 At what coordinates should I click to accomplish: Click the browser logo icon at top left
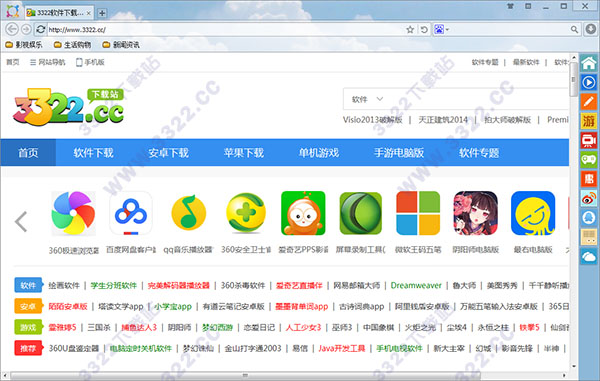tap(12, 11)
